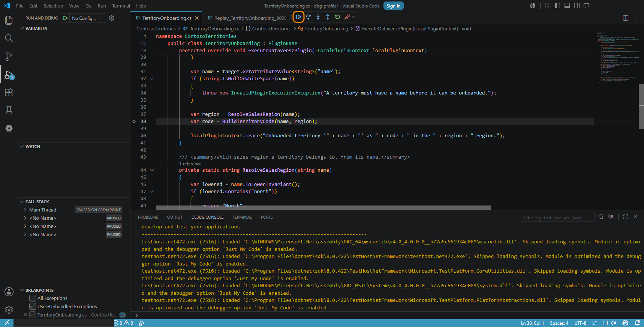Disconnect the debugger with the plug icon
Image resolution: width=644 pixels, height=327 pixels.
point(347,17)
